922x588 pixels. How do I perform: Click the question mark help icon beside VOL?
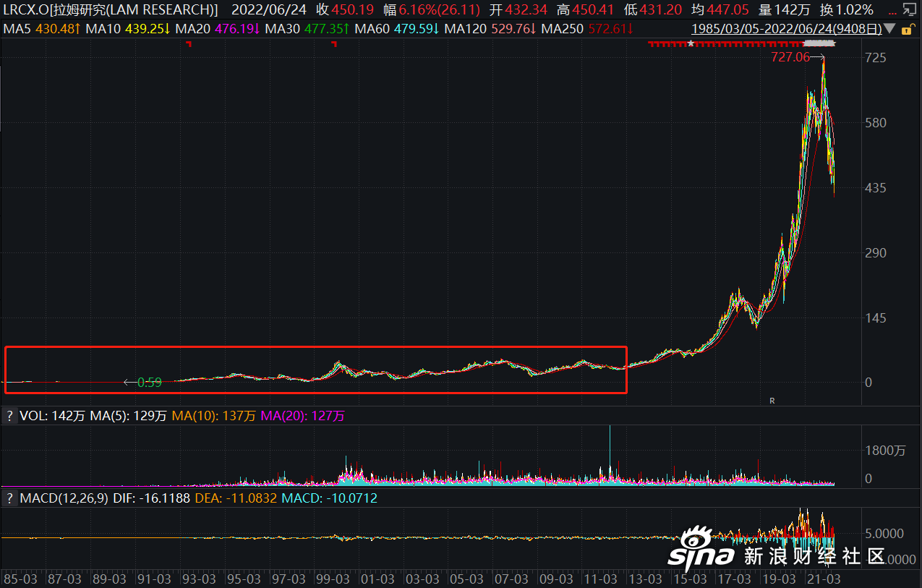click(x=9, y=416)
